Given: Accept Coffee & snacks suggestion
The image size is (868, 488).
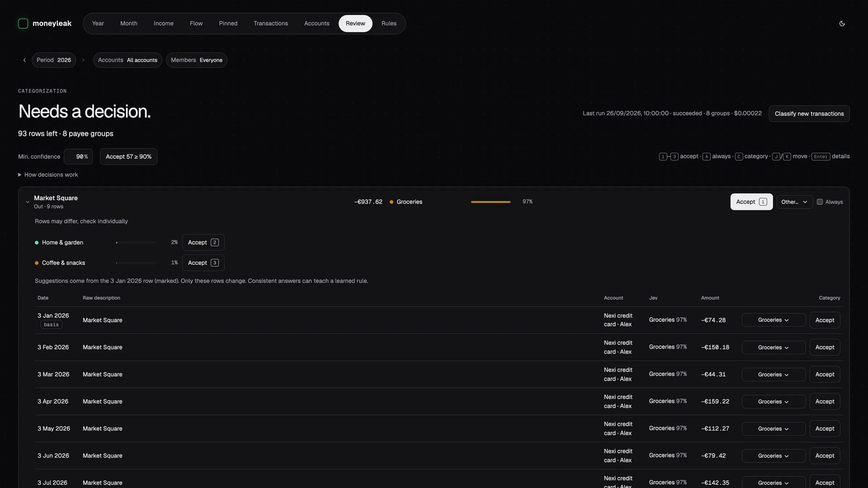Looking at the screenshot, I should [x=203, y=263].
